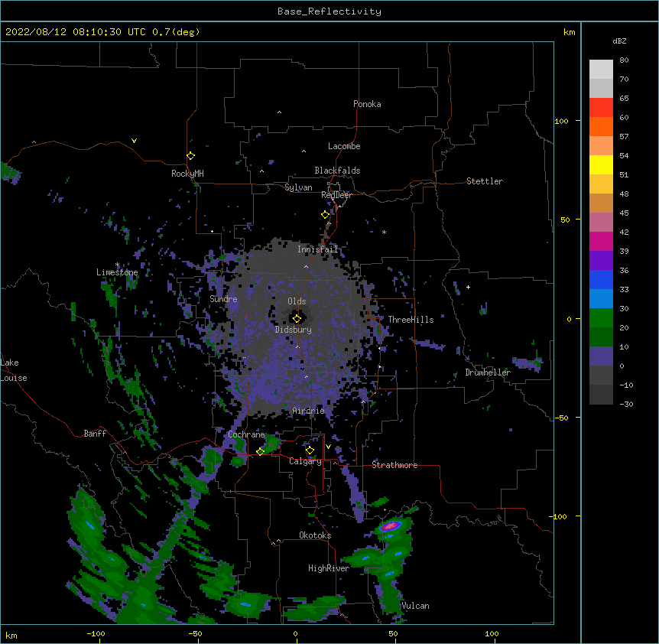
Task: Click the Base_Reflectivity title
Action: (329, 11)
